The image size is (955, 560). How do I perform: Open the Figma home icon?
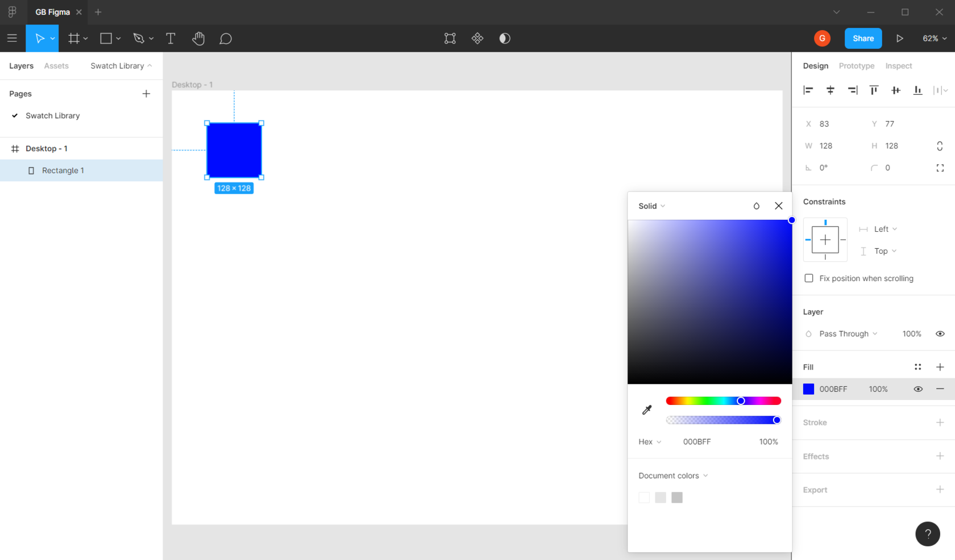[12, 12]
